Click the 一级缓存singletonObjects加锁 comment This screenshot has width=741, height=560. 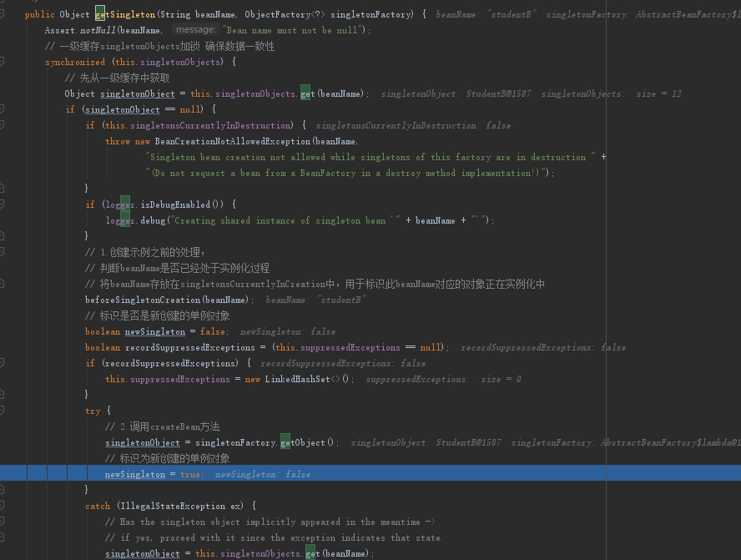click(159, 46)
